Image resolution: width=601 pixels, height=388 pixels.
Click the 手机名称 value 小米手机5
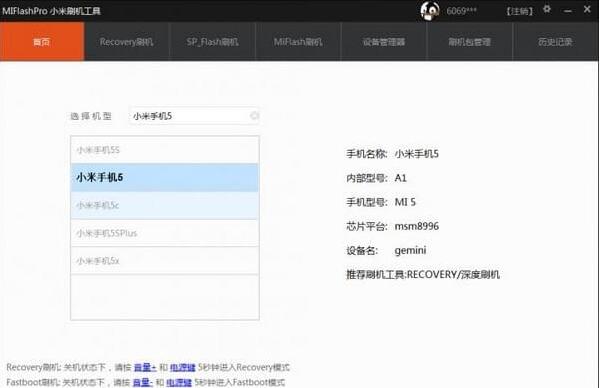click(x=417, y=154)
